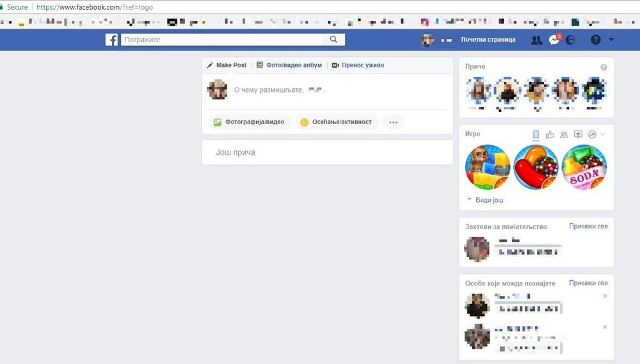This screenshot has width=640, height=364.
Task: Select the thumbs-up icon in Игре panel
Action: pyautogui.click(x=550, y=134)
